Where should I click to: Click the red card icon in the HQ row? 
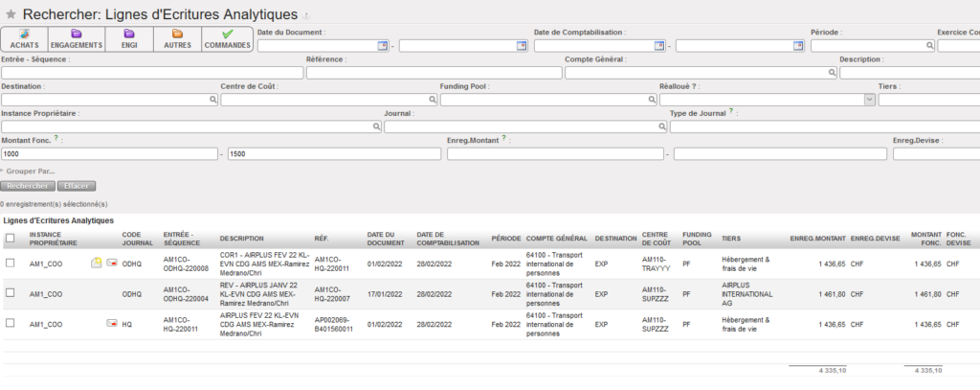[x=112, y=324]
